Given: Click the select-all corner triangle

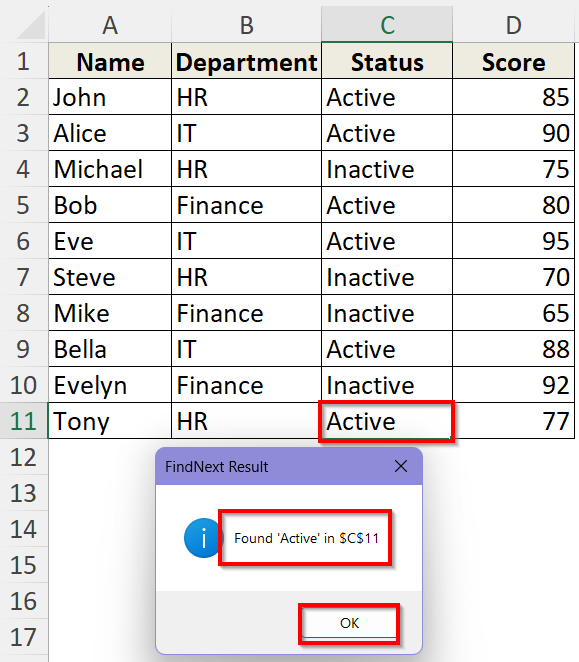Looking at the screenshot, I should click(x=31, y=26).
